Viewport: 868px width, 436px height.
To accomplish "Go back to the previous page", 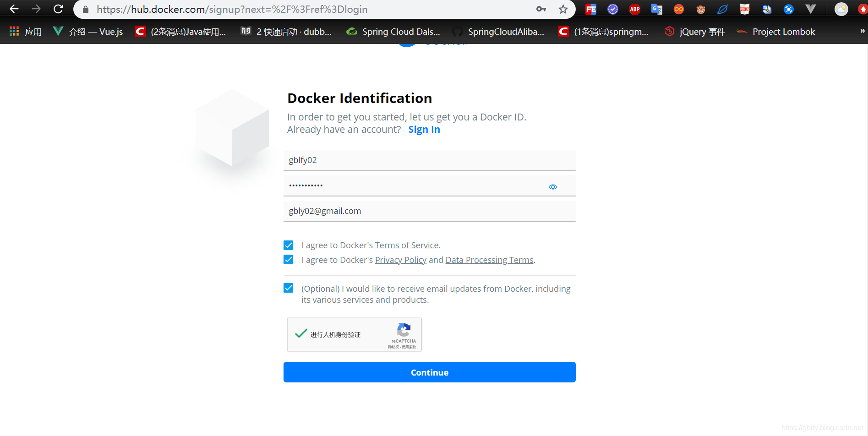I will click(x=14, y=9).
